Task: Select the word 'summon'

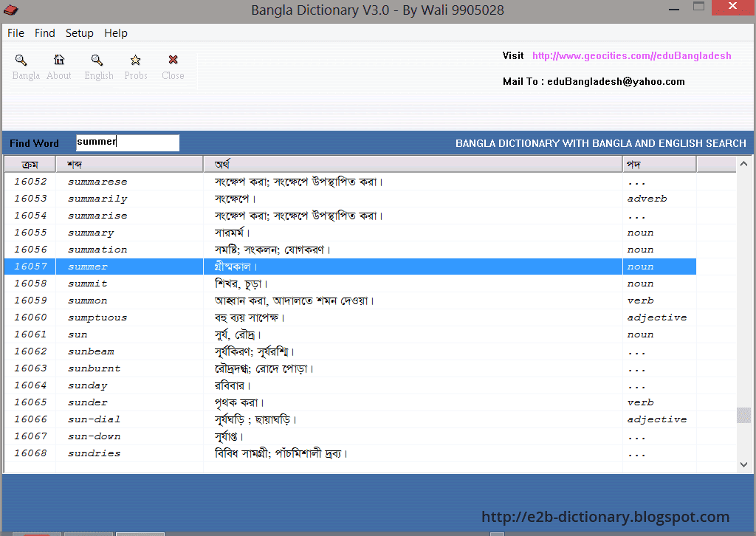Action: coord(88,300)
